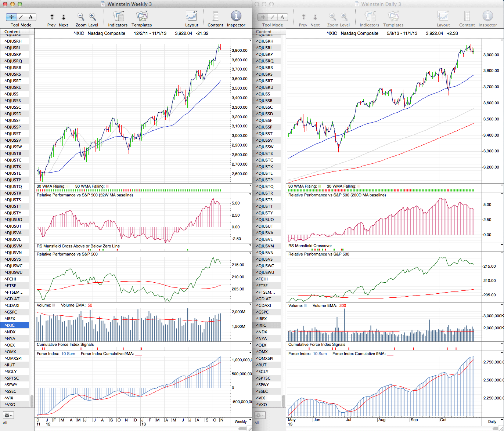This screenshot has height=431, width=504.
Task: Go to previous symbol with Prev arrow
Action: point(52,17)
